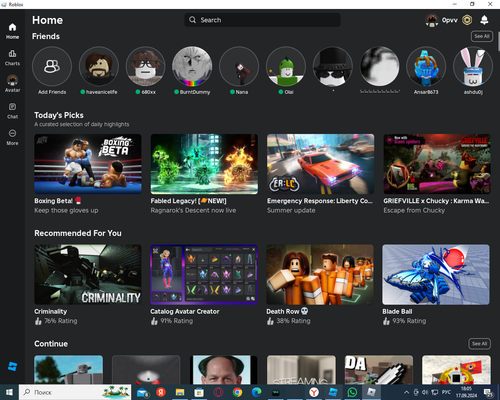This screenshot has height=400, width=500.
Task: Open friend BurntDummy's avatar
Action: point(192,66)
